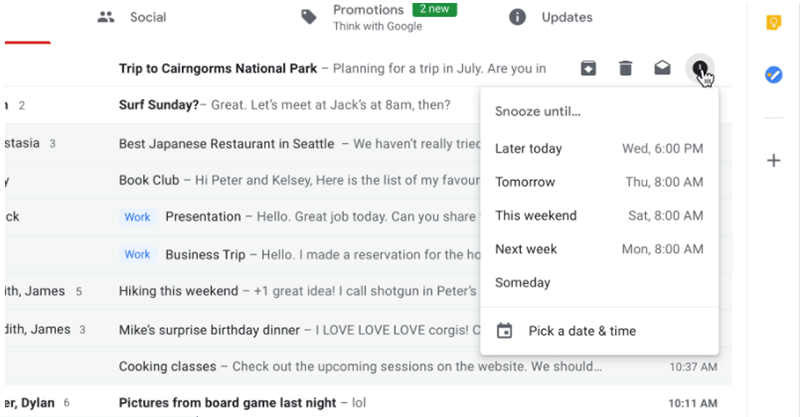Click the calendar icon in snooze menu

(505, 331)
